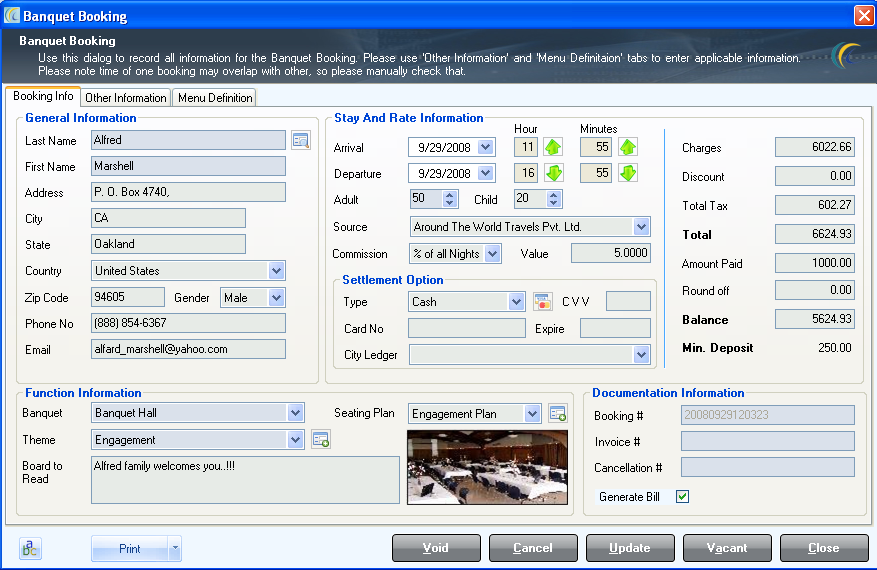Expand the Source dropdown list
The image size is (877, 570).
coord(641,227)
